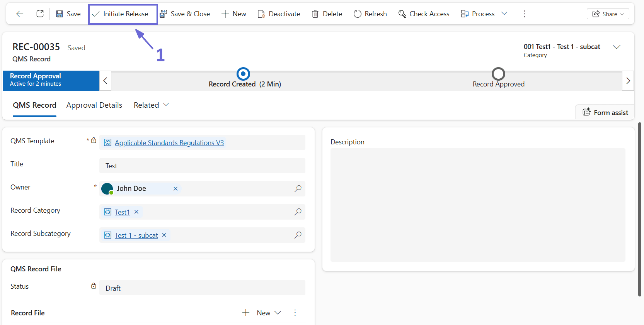Click the Title field containing Test
Image resolution: width=644 pixels, height=325 pixels.
[x=202, y=166]
